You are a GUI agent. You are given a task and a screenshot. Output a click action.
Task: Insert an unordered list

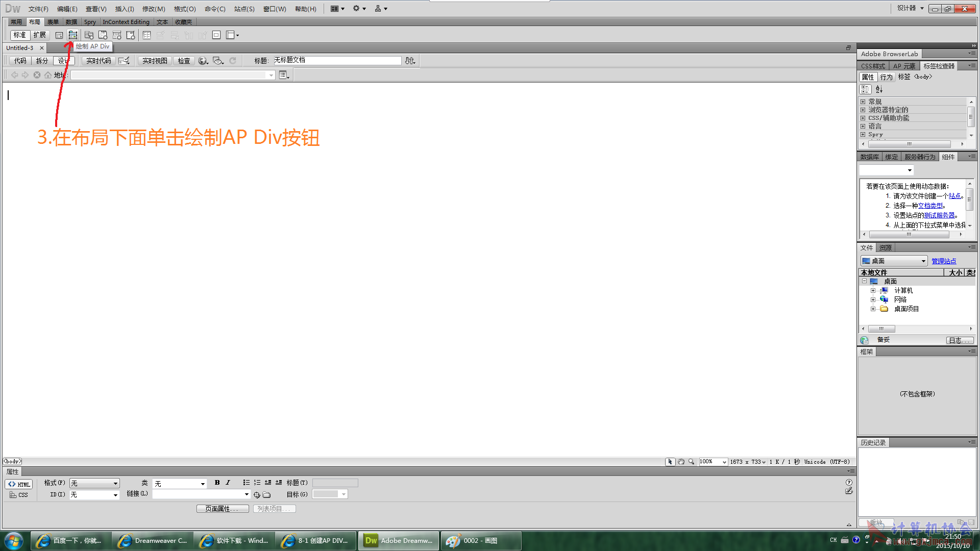(x=247, y=483)
